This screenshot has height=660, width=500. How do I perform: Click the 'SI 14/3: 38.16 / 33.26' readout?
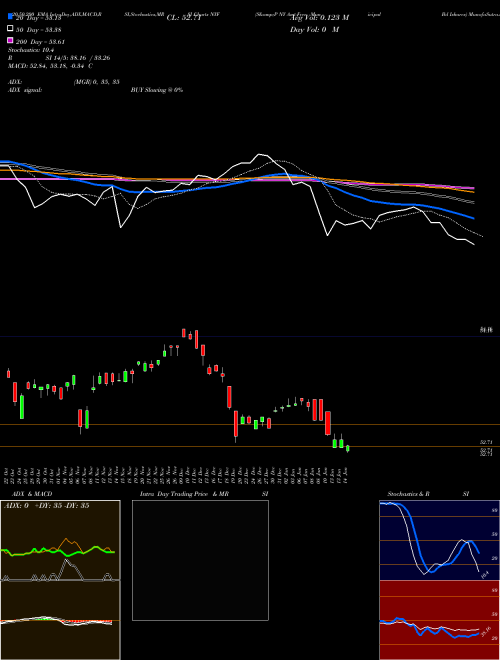78,58
